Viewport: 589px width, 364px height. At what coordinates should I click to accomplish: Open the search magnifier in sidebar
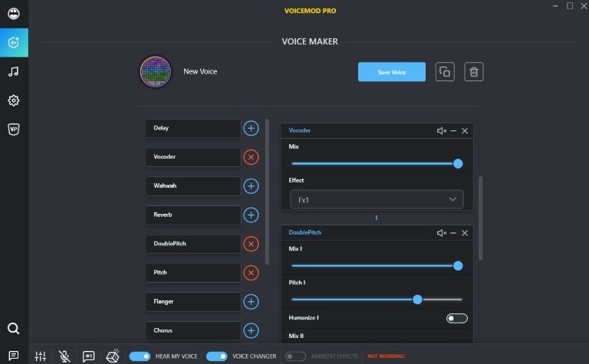pyautogui.click(x=14, y=330)
